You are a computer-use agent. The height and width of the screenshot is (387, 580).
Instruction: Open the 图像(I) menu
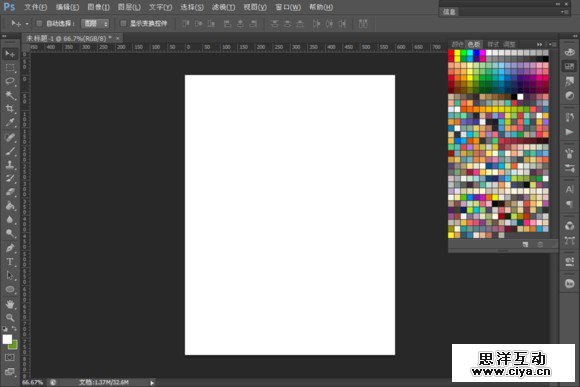98,7
